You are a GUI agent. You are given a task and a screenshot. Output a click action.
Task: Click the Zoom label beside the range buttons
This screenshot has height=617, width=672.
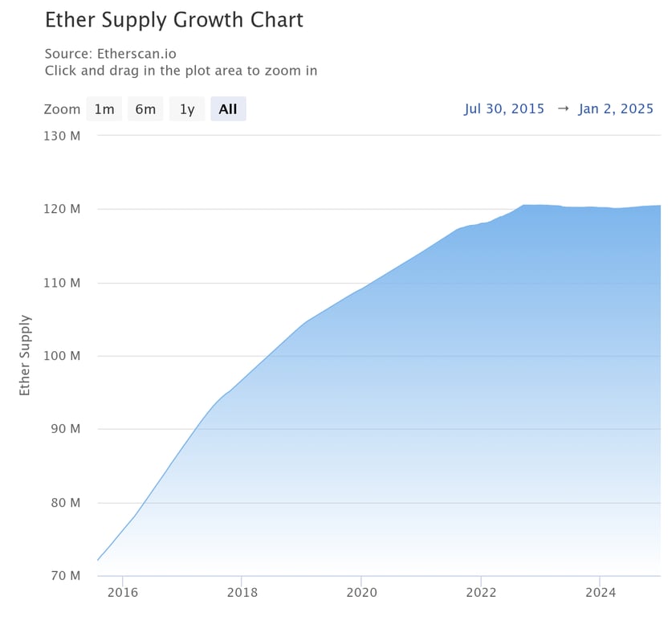pyautogui.click(x=62, y=108)
